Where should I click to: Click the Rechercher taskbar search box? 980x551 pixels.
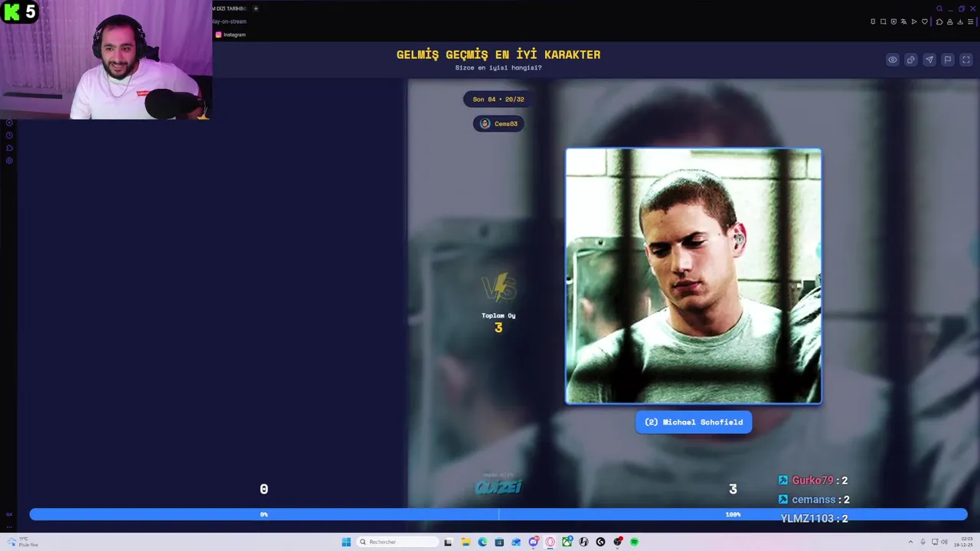(x=397, y=542)
